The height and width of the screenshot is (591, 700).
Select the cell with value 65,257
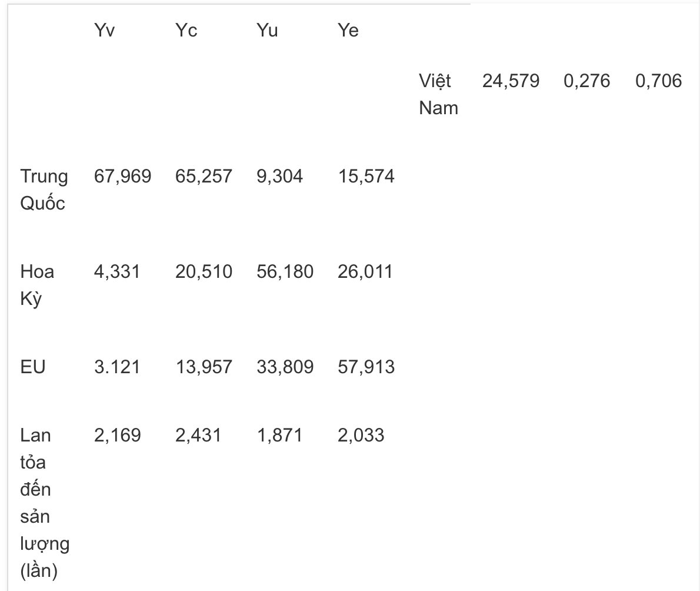tap(204, 177)
